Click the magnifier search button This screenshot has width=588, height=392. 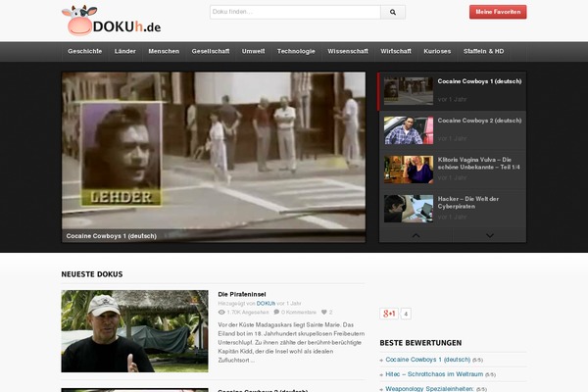393,12
